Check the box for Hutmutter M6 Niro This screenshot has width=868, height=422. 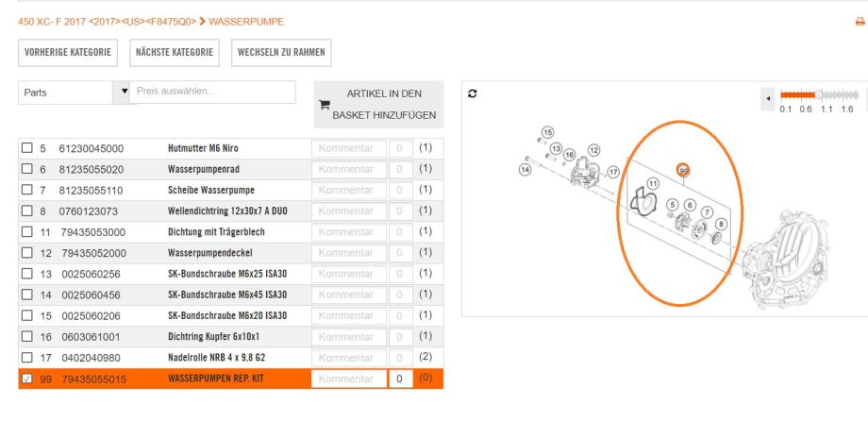pos(26,148)
